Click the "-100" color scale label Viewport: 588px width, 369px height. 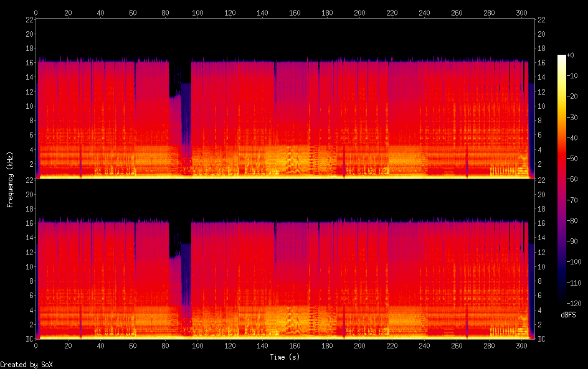tap(574, 262)
